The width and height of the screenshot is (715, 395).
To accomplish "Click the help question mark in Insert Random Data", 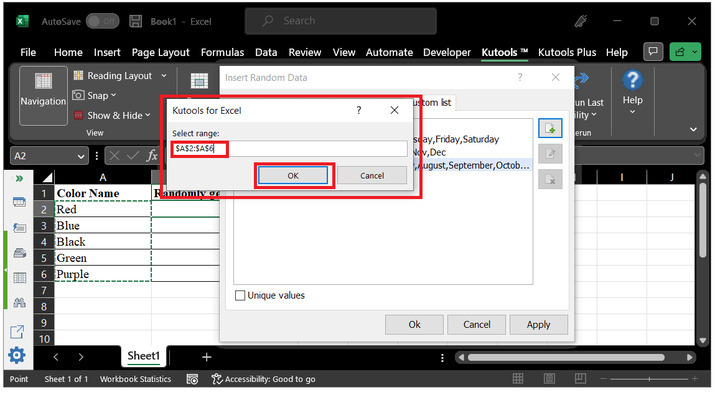I will click(x=520, y=78).
